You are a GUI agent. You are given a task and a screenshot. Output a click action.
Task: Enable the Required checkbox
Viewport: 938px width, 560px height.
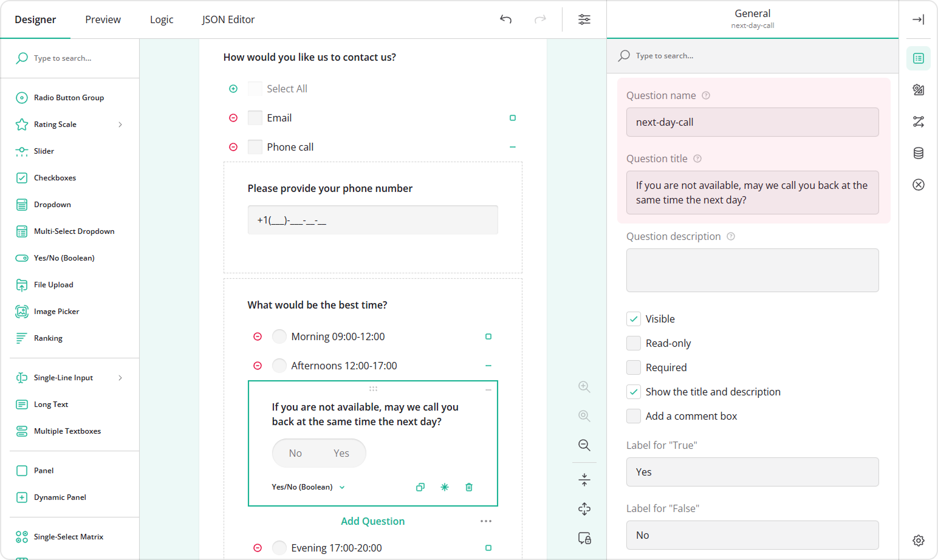(634, 367)
